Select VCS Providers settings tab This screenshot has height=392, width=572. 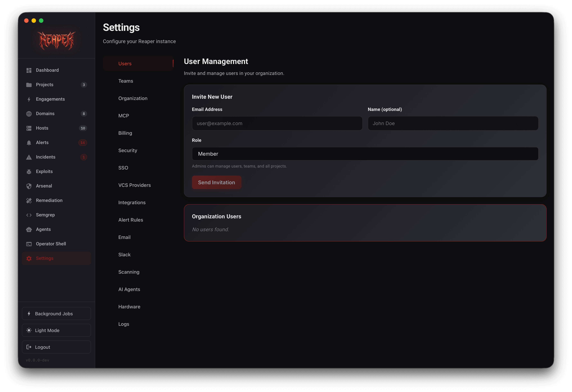pos(138,185)
